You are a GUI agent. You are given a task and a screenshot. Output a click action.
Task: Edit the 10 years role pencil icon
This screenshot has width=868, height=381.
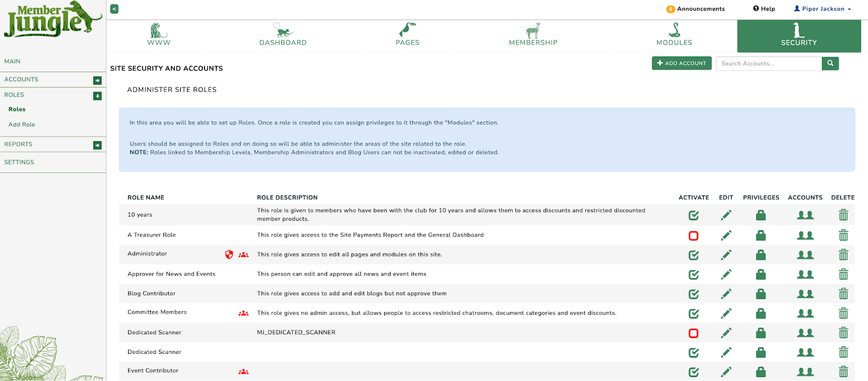click(x=726, y=215)
